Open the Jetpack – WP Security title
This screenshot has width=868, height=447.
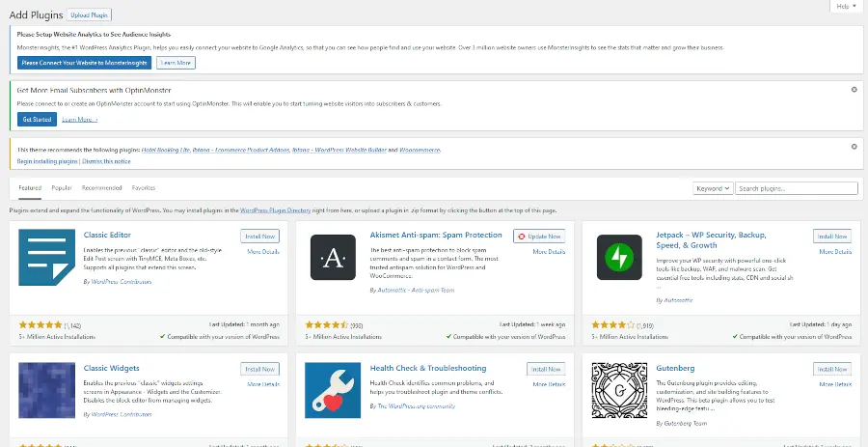[712, 239]
